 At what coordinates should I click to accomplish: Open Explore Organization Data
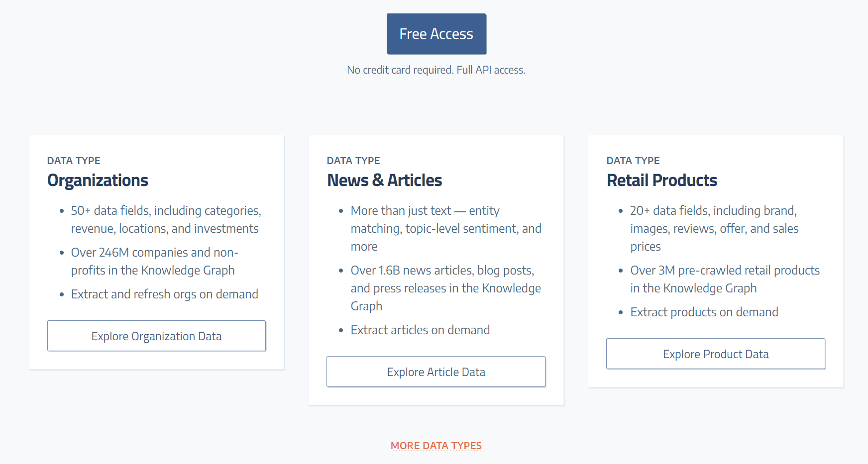pos(156,336)
